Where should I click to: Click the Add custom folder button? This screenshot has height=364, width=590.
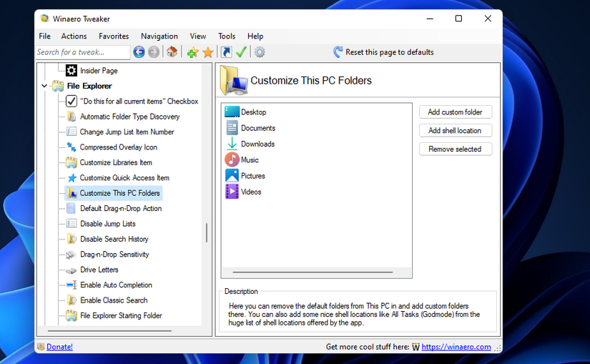[456, 112]
